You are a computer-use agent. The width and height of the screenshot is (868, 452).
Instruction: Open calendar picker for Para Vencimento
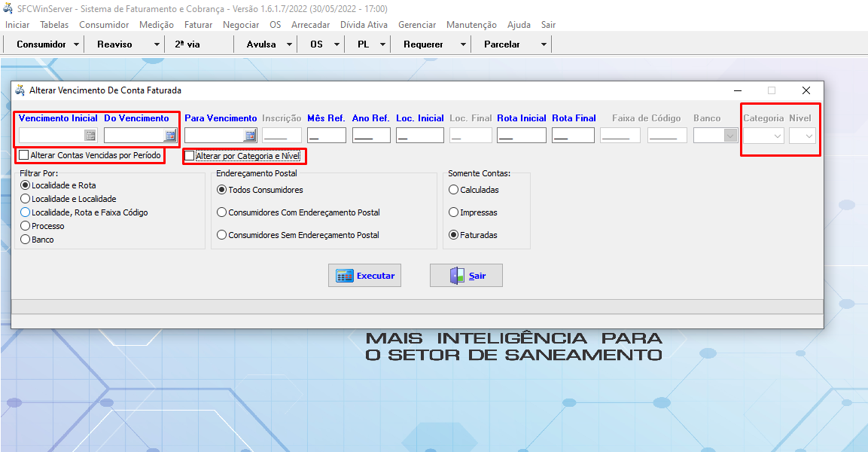click(250, 136)
